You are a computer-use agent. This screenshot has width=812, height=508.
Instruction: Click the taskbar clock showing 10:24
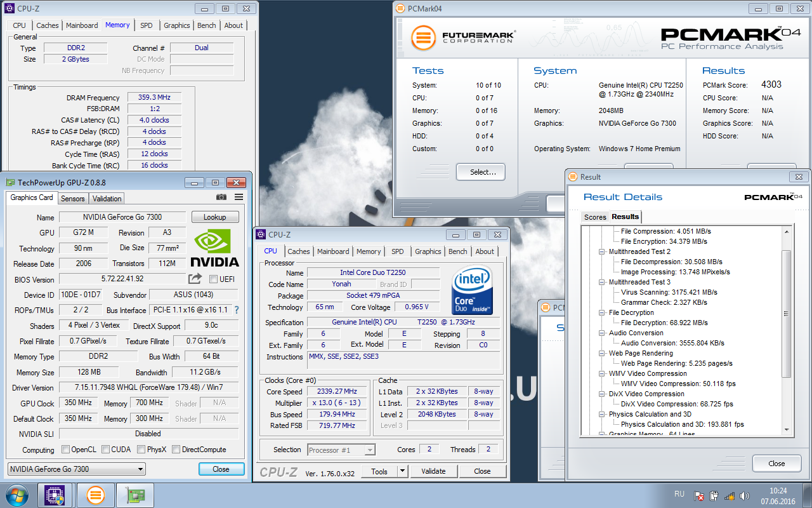[778, 490]
